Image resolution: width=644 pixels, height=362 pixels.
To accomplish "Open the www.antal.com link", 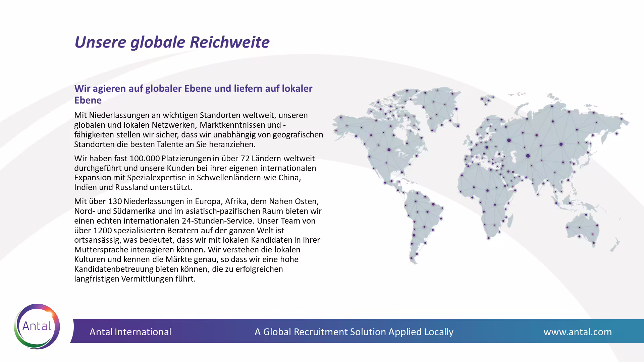I will [x=577, y=332].
